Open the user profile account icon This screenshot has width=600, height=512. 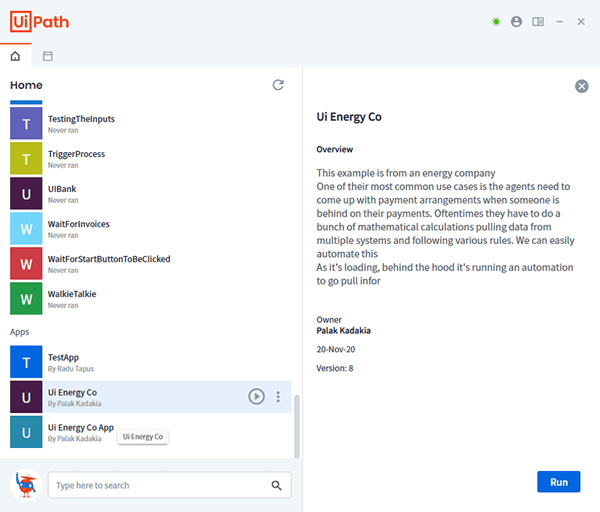pos(517,22)
